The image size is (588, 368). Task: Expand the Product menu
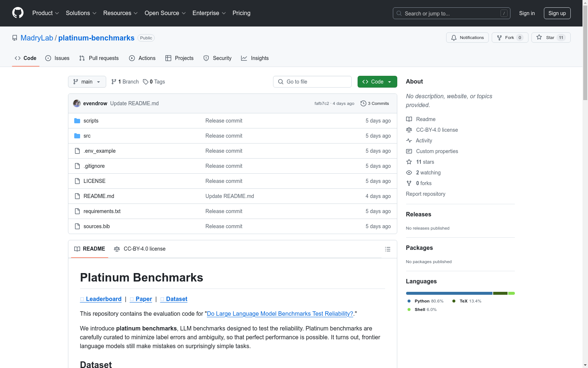coord(46,13)
